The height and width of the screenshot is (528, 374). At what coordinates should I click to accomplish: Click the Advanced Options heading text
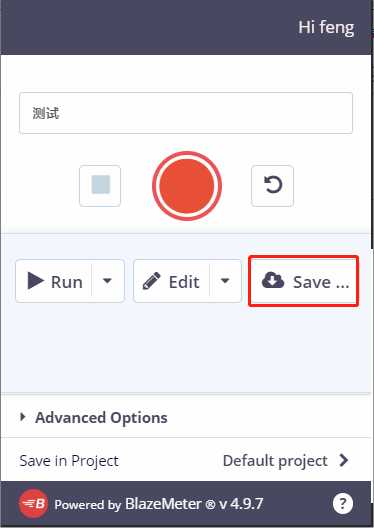pyautogui.click(x=101, y=418)
